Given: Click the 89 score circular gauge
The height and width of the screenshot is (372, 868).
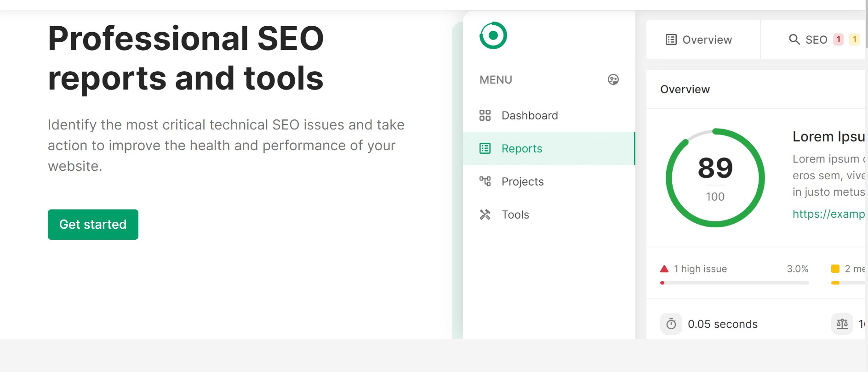Looking at the screenshot, I should coord(715,178).
